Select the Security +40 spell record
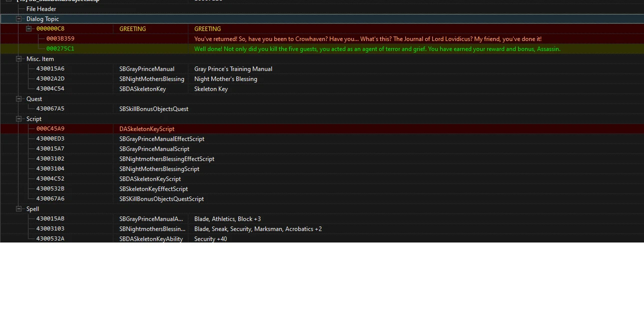644x324 pixels. pos(210,239)
